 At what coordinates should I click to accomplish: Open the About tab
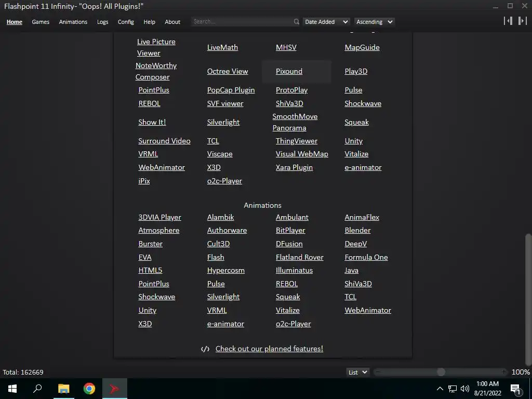click(x=172, y=22)
